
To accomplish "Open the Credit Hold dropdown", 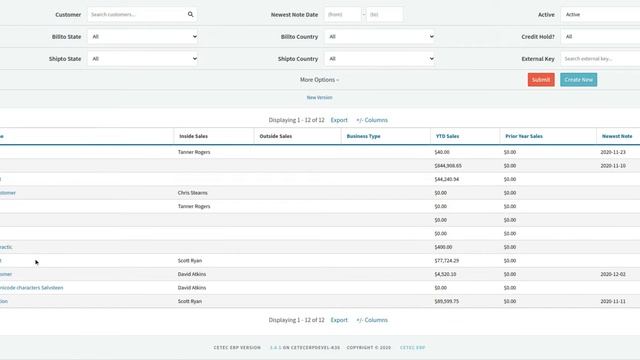I will coord(600,36).
